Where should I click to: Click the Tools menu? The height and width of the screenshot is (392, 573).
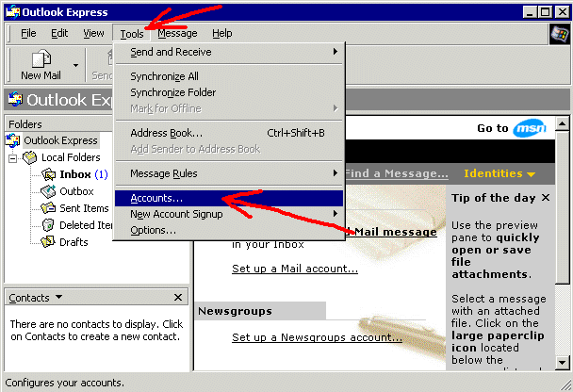(132, 34)
